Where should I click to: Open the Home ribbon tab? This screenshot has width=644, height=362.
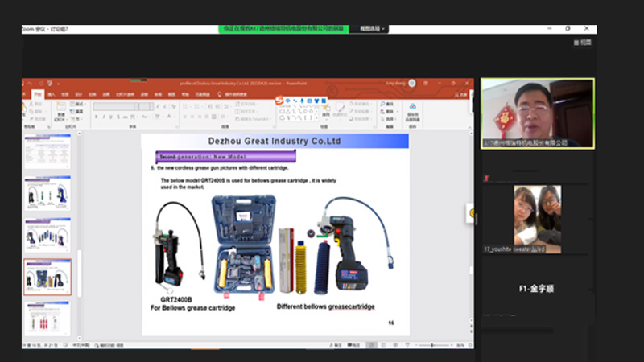pyautogui.click(x=37, y=94)
